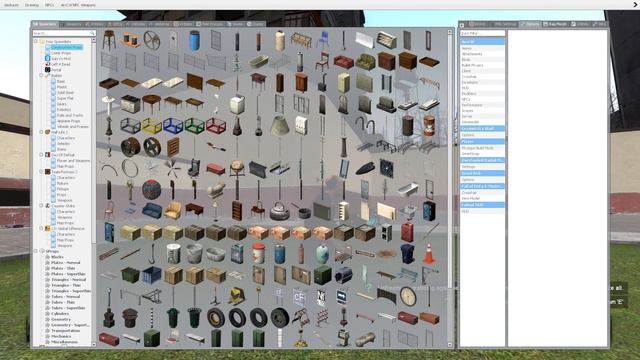The image size is (640, 360).
Task: Open the Transportation sProps category
Action: point(65,331)
